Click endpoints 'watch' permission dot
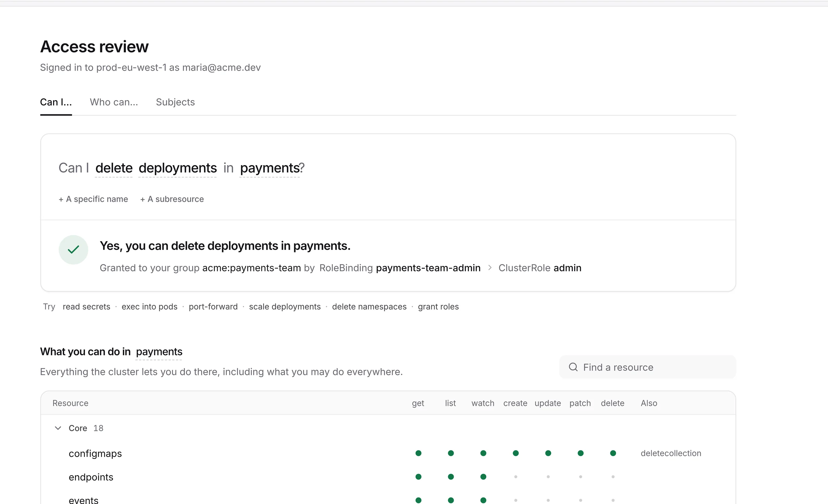This screenshot has height=504, width=828. (483, 477)
